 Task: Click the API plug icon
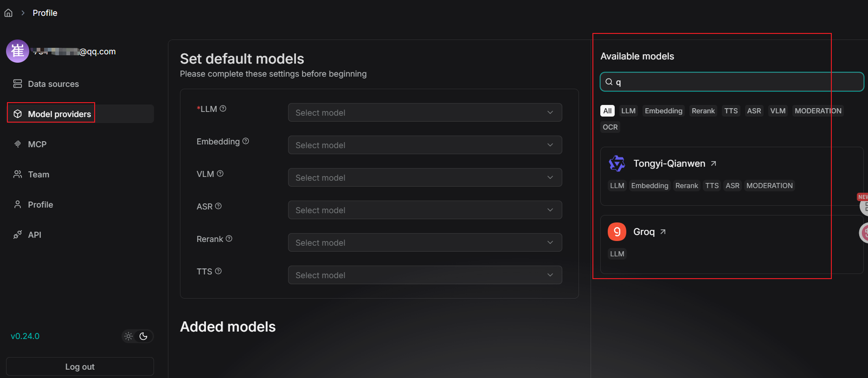[x=18, y=235]
